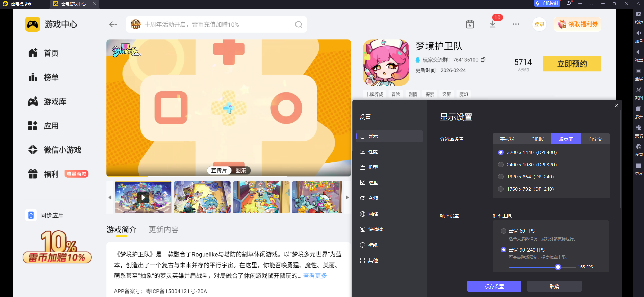
Task: Open 壁纸 wallpaper settings
Action: 389,245
